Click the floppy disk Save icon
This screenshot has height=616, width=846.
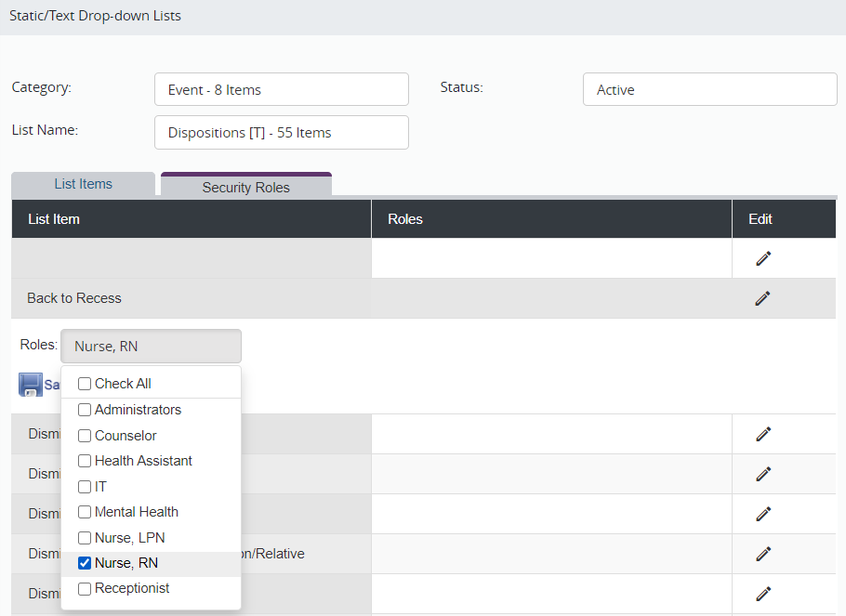pyautogui.click(x=31, y=385)
